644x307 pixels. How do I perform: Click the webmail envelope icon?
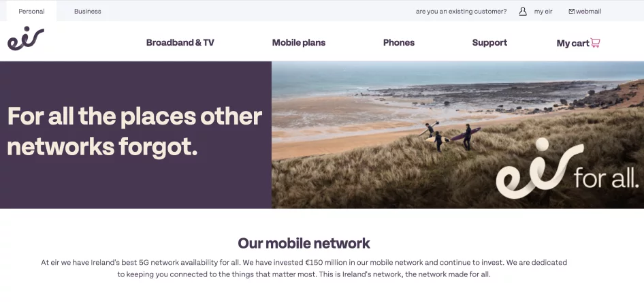[x=571, y=12]
